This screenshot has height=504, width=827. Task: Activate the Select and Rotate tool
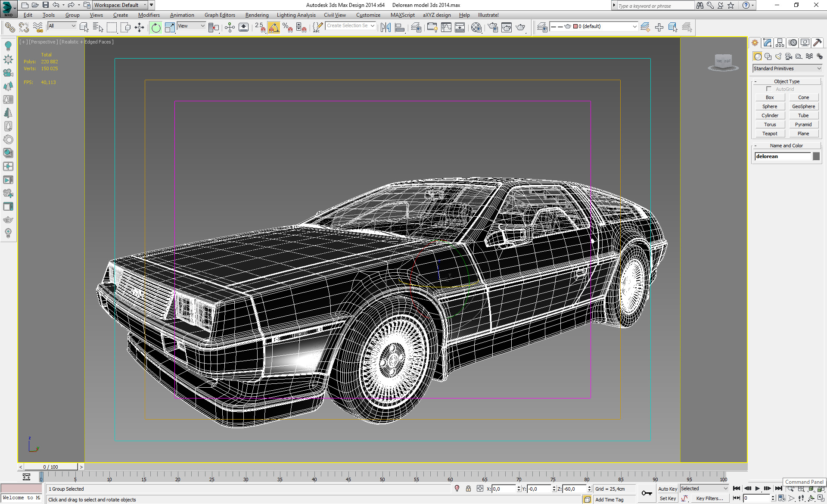click(155, 28)
